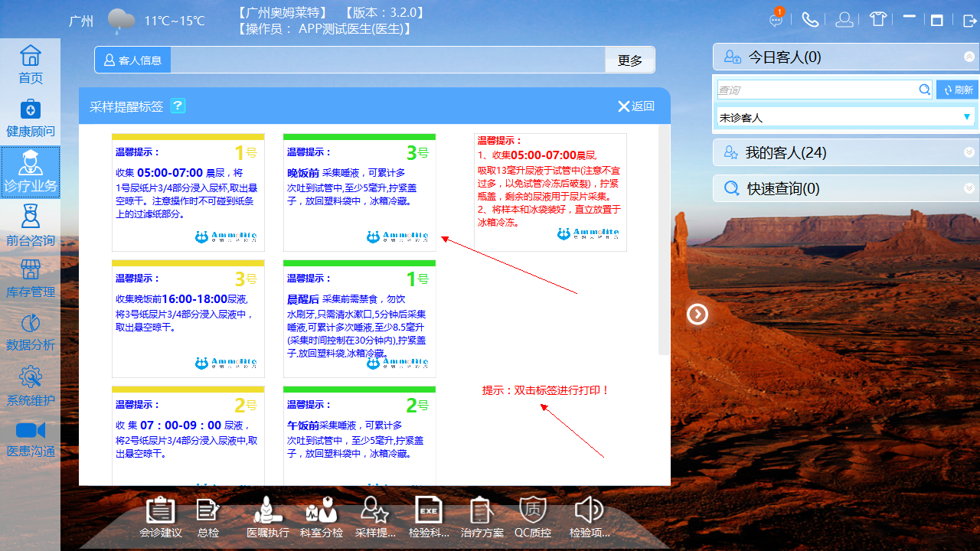Minimize the application window

909,17
